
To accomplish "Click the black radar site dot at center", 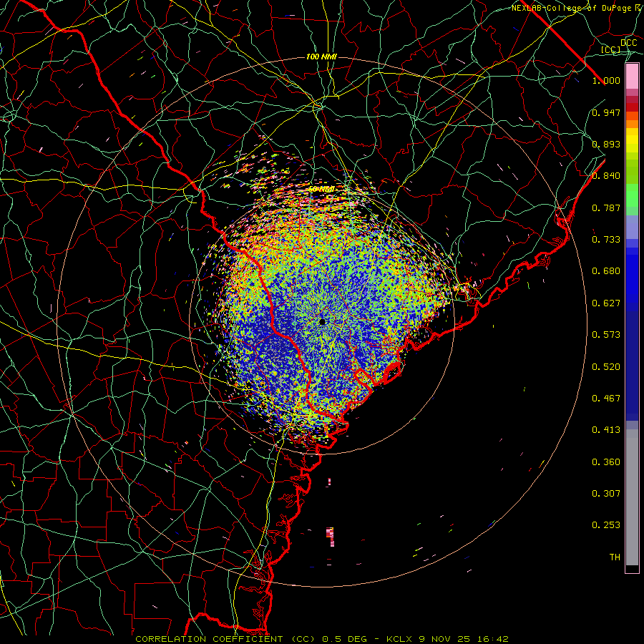I will click(323, 321).
